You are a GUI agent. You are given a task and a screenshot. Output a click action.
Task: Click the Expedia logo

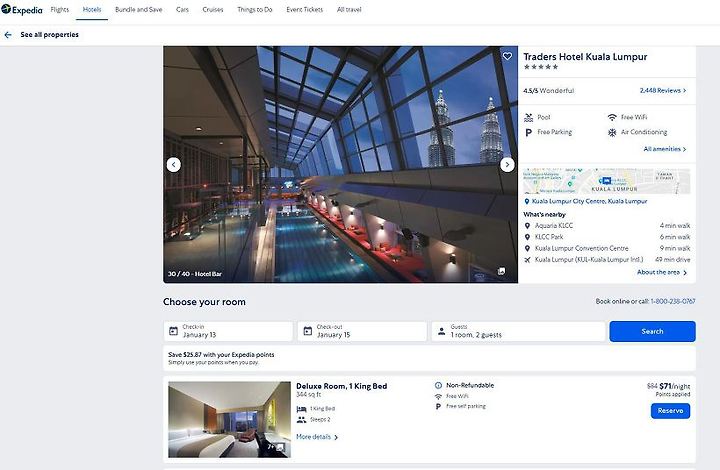click(x=22, y=10)
